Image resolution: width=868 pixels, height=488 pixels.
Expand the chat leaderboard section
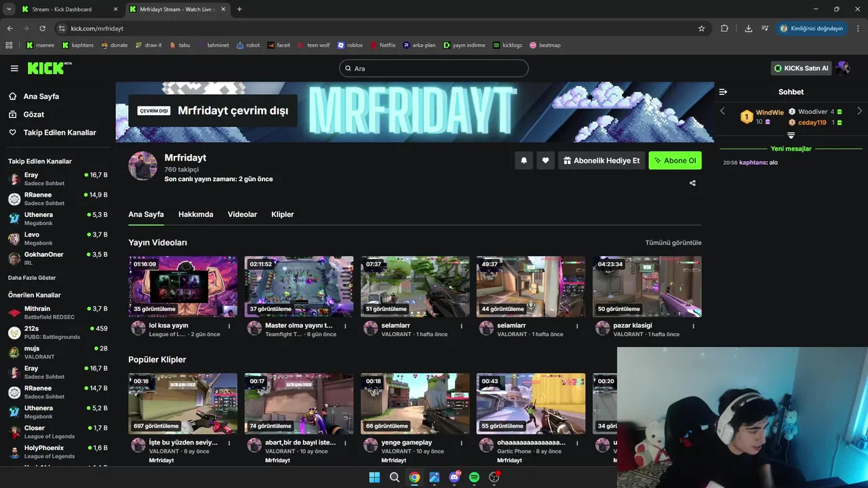(x=791, y=136)
